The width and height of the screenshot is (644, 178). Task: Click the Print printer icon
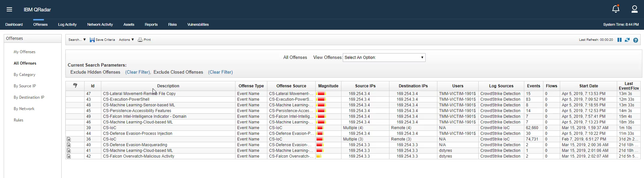tap(140, 40)
